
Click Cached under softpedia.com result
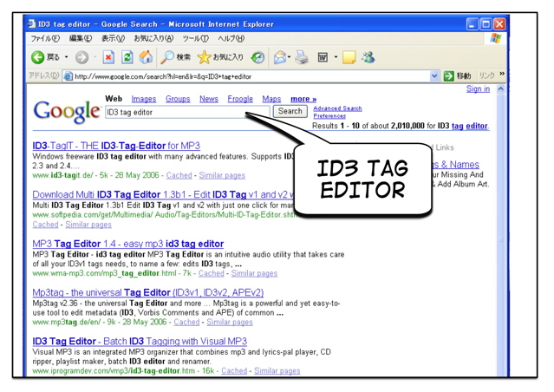coord(45,225)
